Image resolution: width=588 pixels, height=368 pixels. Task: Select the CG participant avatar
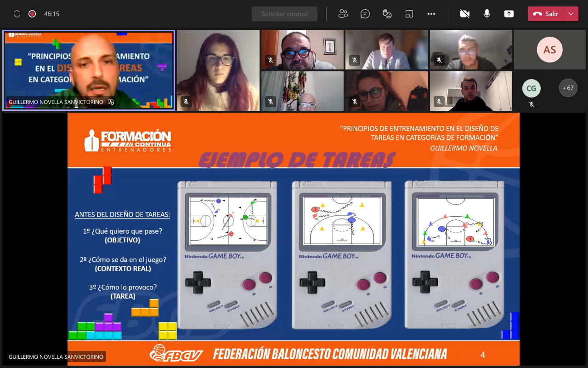click(531, 88)
